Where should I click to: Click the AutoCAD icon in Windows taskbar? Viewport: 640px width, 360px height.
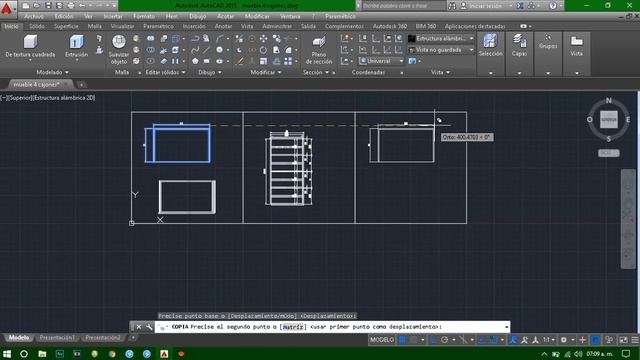(x=164, y=354)
